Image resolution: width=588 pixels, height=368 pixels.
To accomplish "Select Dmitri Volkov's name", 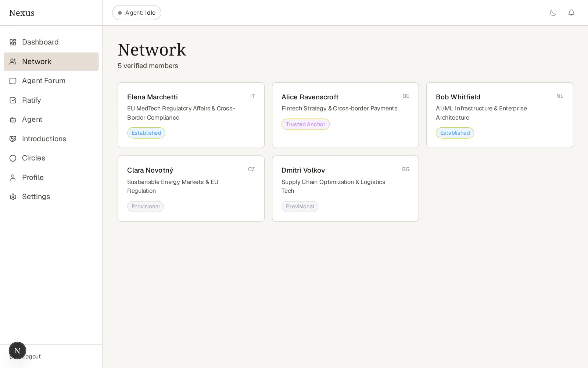I will 303,170.
